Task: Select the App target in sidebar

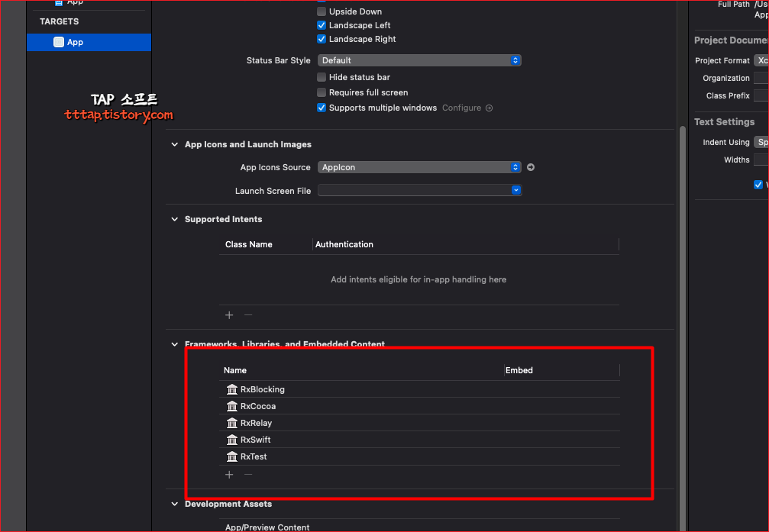Action: tap(89, 42)
